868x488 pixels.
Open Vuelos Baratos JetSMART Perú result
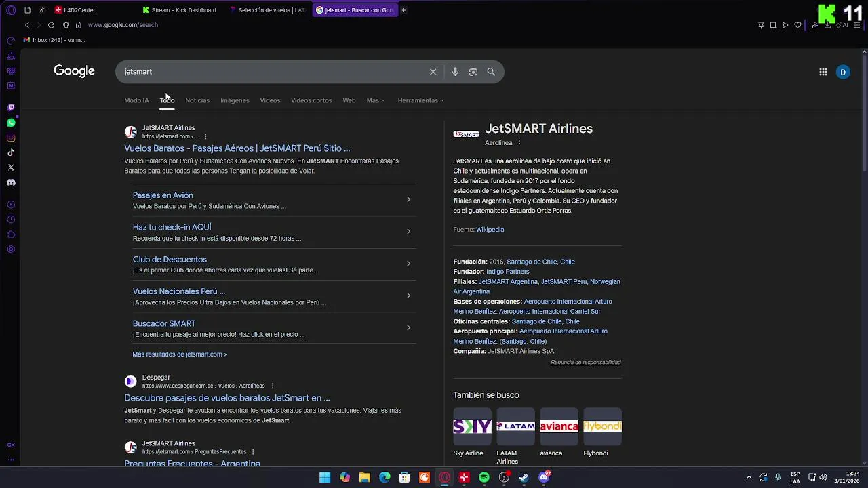[237, 148]
